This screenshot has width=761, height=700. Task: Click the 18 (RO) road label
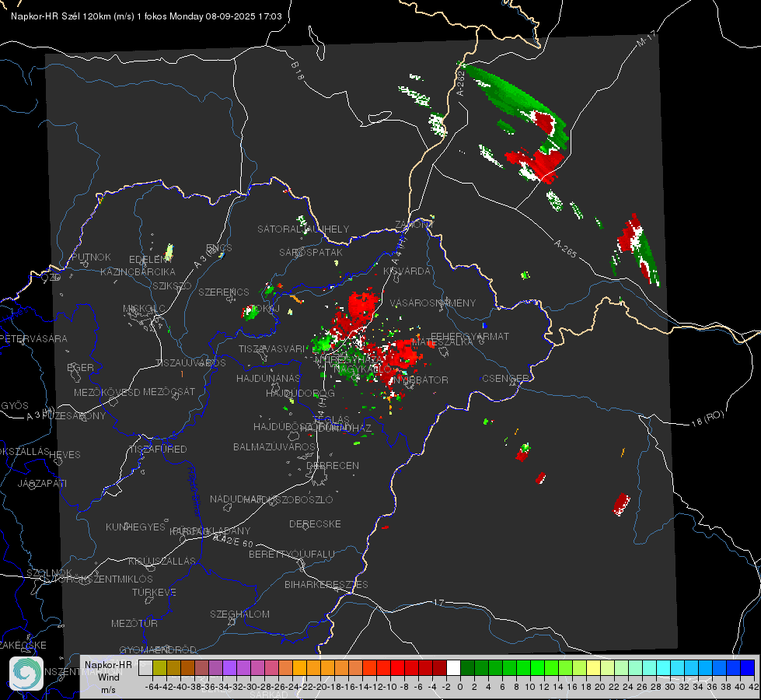[x=707, y=418]
